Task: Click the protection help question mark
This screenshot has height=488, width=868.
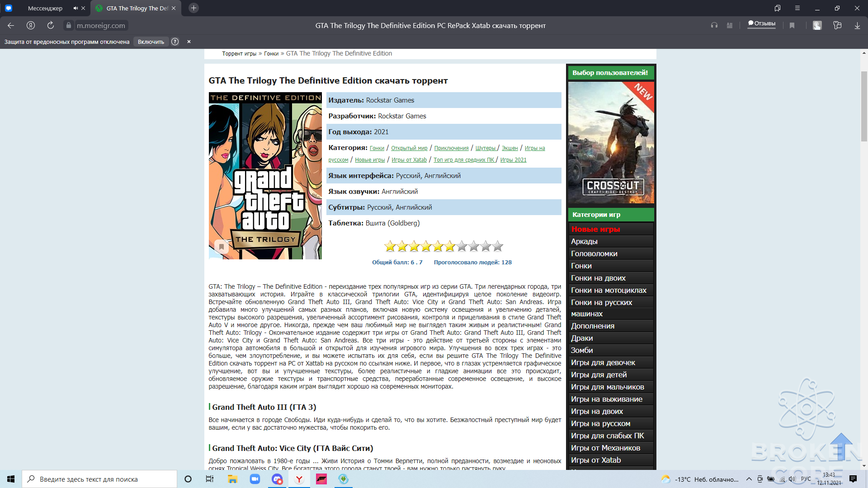Action: (x=175, y=42)
